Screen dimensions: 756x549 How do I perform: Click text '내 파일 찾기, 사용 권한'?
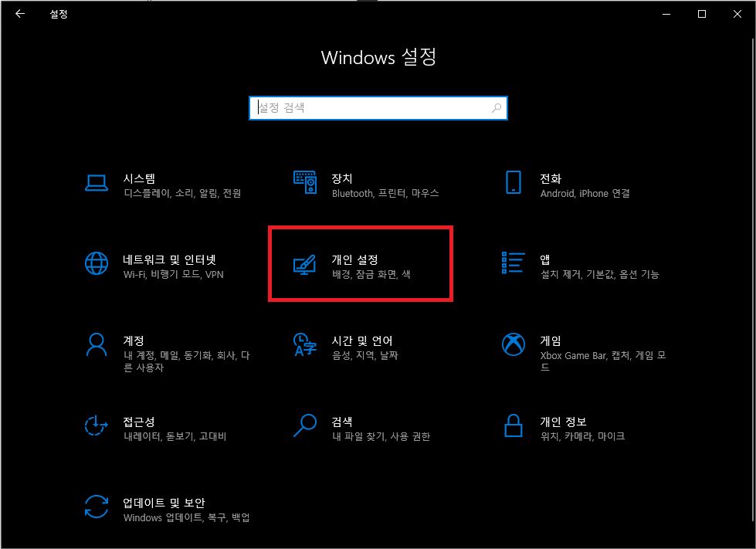381,436
